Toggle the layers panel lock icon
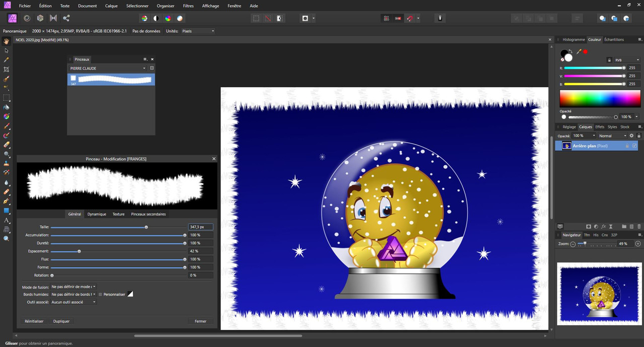 pos(639,136)
